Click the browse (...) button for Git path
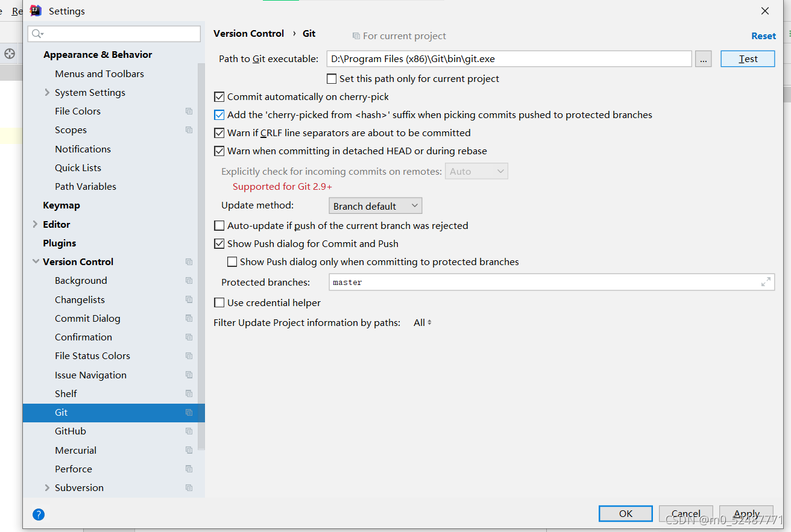791x532 pixels. (703, 58)
